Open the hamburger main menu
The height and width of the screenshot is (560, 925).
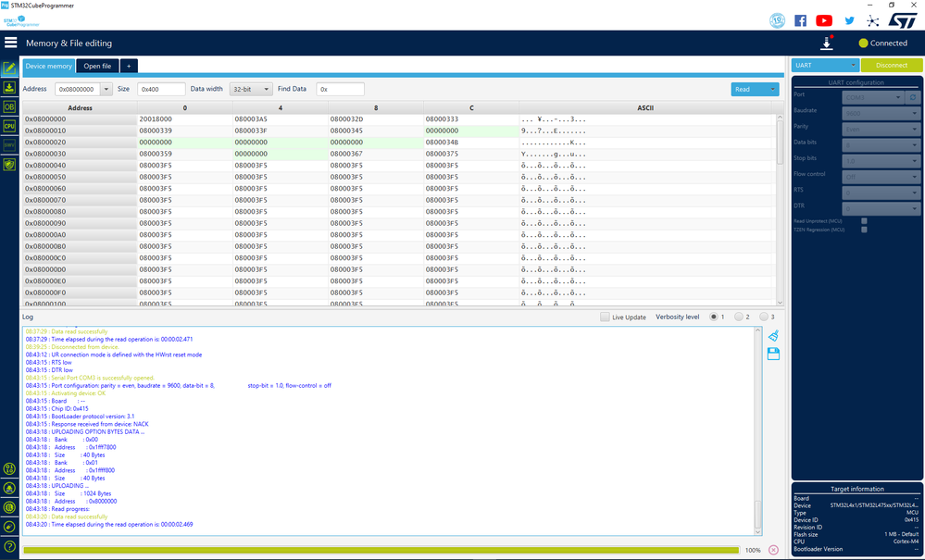(x=10, y=43)
